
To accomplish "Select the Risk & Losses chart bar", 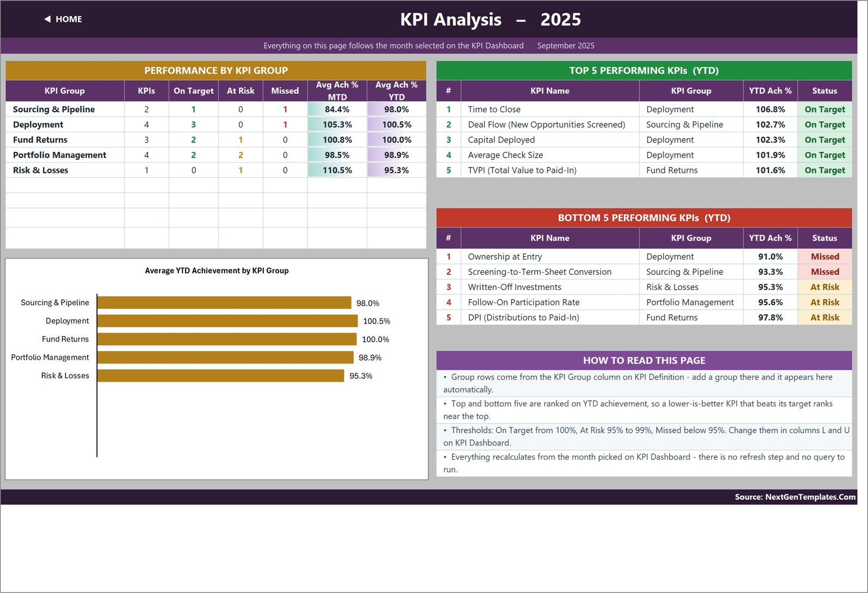I will click(x=221, y=376).
